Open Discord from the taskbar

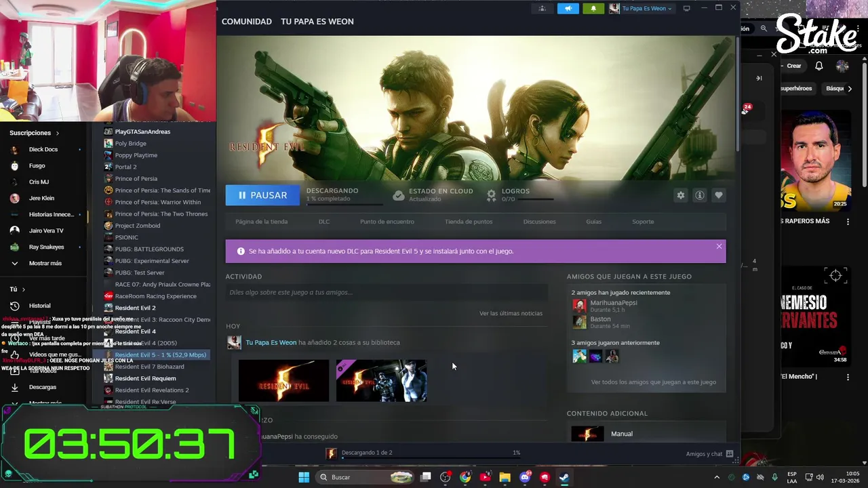525,477
